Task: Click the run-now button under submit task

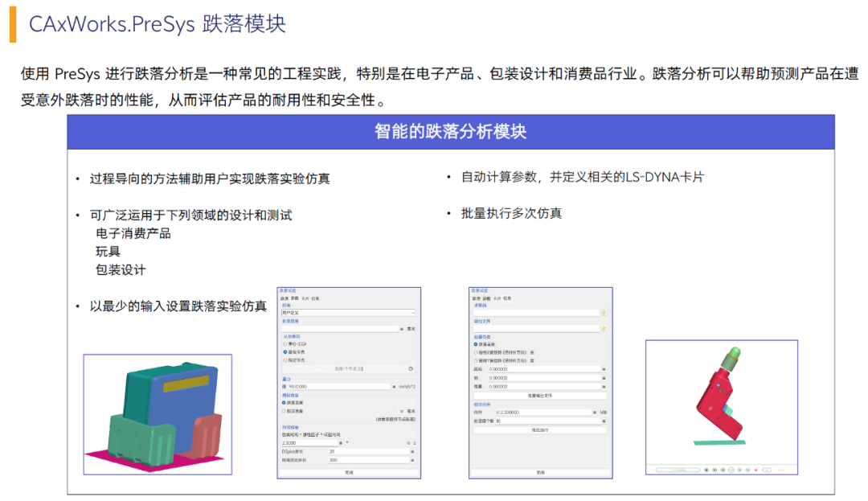Action: pos(540,430)
